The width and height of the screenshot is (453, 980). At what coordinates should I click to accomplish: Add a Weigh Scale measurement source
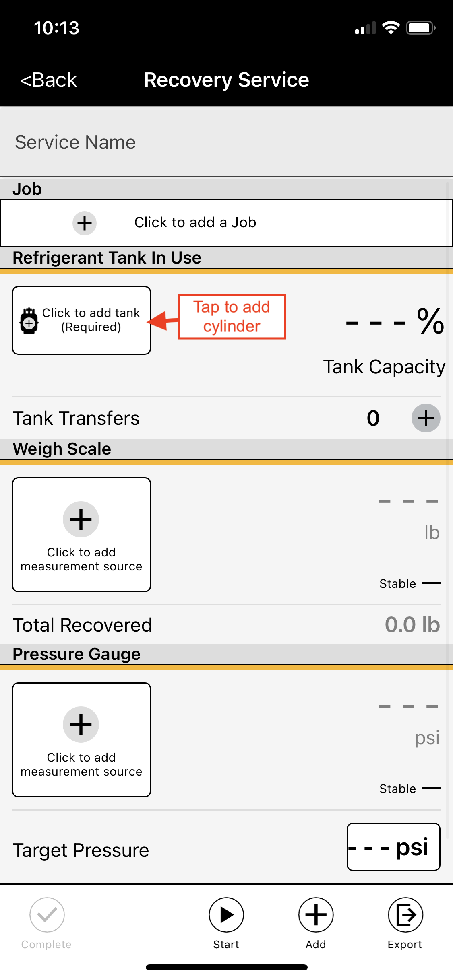point(81,535)
